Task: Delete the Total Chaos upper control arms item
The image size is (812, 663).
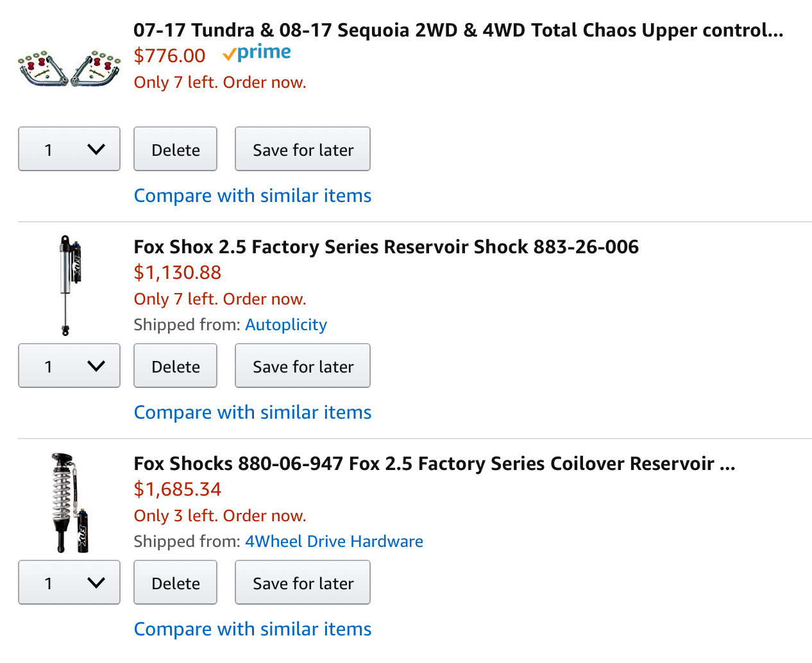Action: point(175,149)
